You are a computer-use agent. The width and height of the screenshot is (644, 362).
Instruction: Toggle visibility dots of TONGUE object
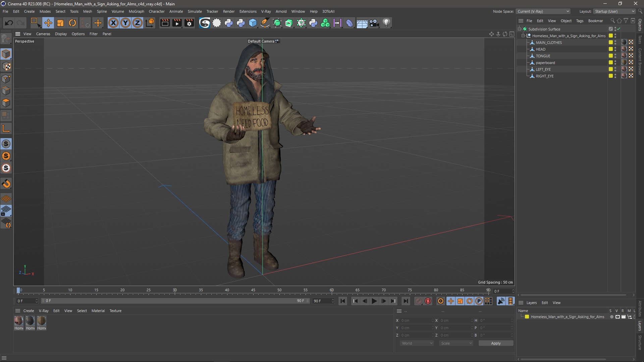615,56
